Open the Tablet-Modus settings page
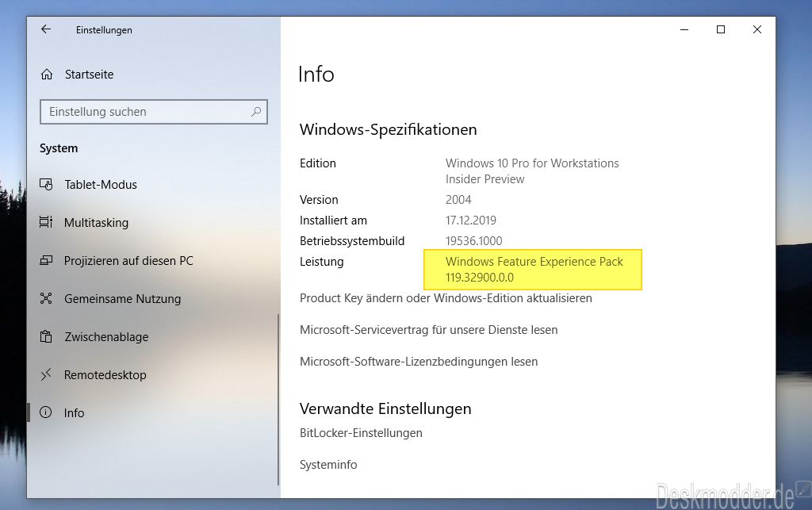812x510 pixels. [101, 185]
